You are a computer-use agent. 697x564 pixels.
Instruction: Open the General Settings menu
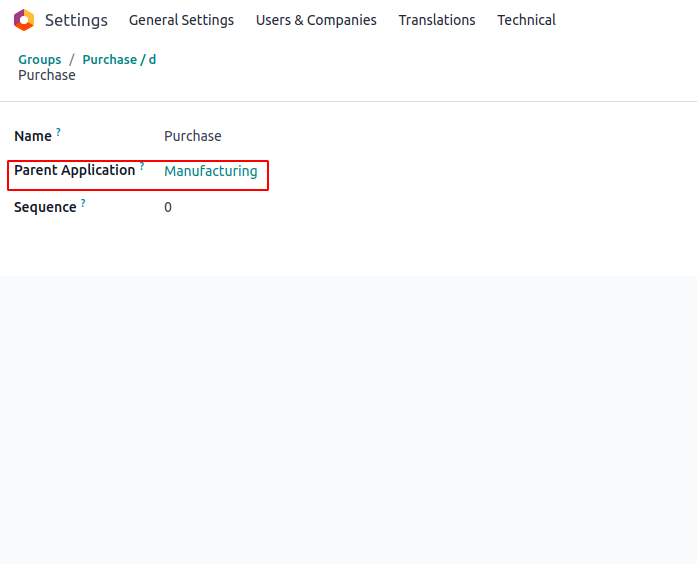tap(181, 20)
